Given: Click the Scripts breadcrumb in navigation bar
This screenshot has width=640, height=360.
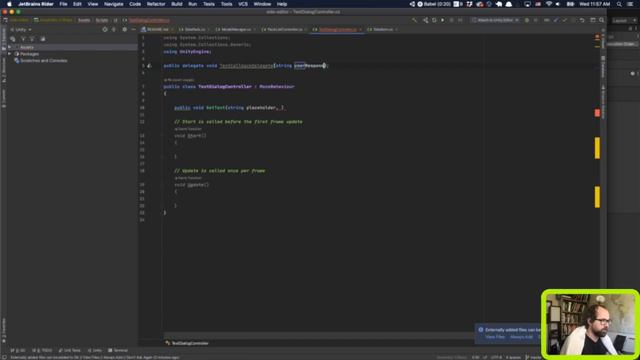Looking at the screenshot, I should 102,20.
